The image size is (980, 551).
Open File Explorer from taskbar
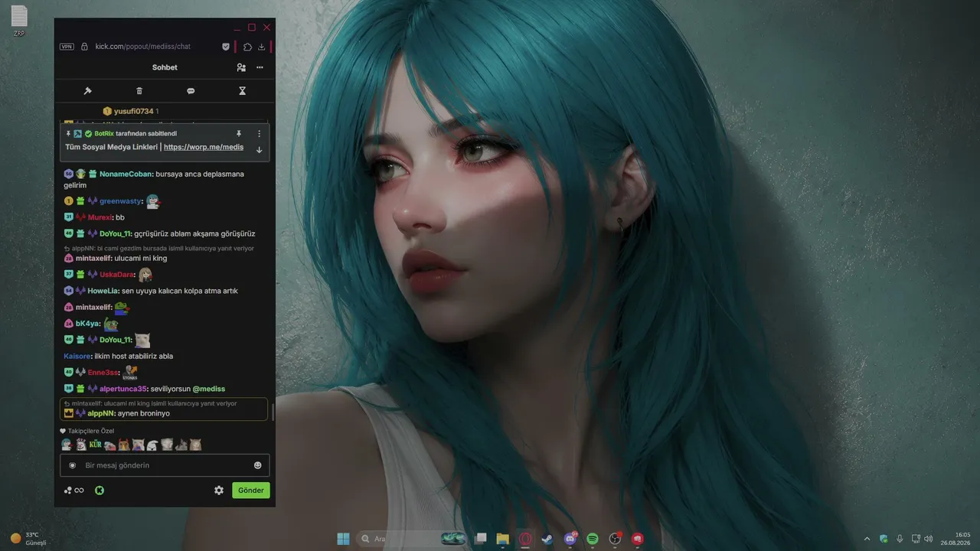pos(502,539)
